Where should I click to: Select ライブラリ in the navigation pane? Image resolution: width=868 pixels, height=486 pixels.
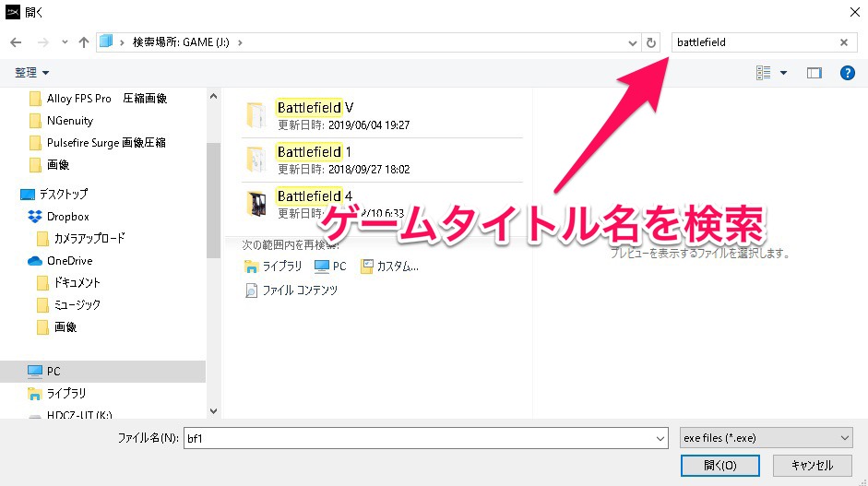65,394
